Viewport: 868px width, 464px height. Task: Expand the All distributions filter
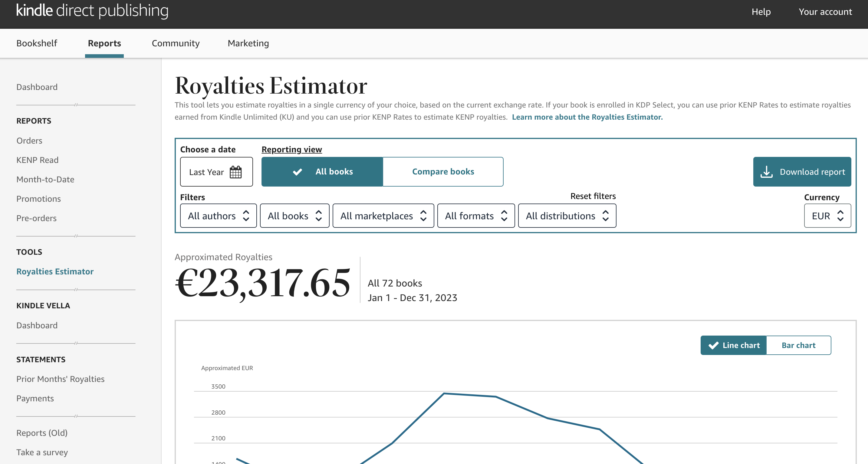[x=567, y=215]
